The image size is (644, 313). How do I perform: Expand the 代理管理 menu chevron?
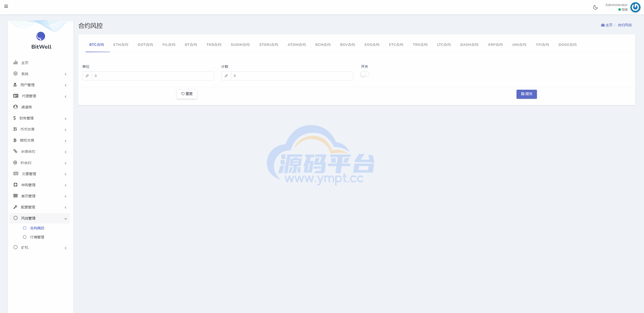coord(66,97)
